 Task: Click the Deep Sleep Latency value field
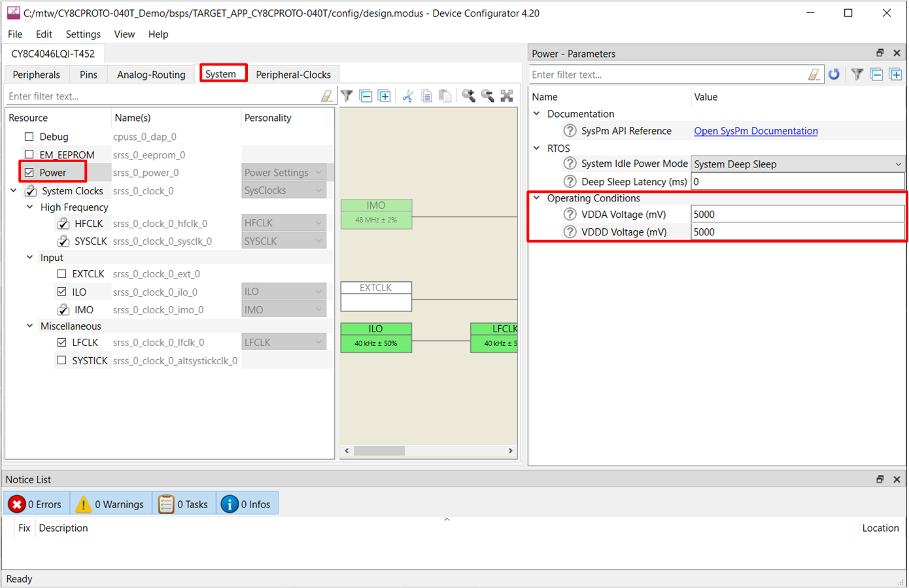[x=798, y=182]
